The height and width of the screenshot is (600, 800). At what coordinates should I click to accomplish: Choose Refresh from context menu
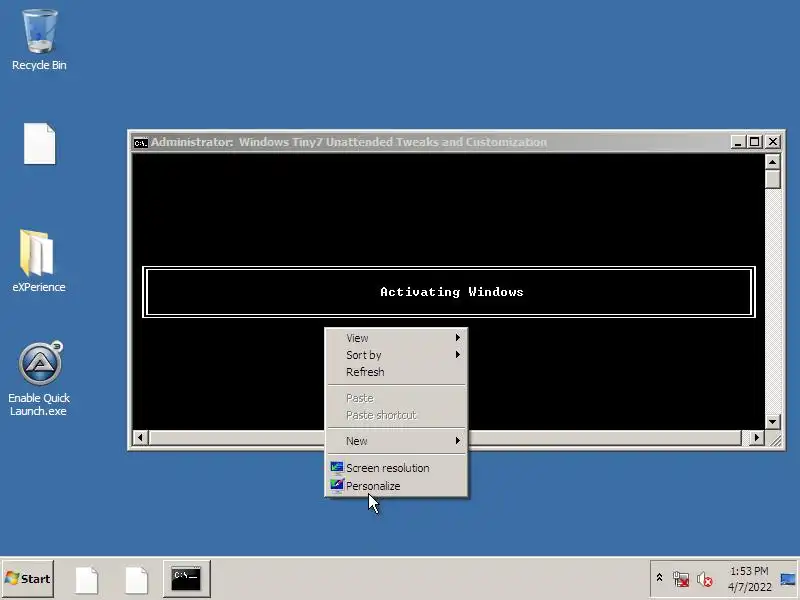click(x=396, y=372)
